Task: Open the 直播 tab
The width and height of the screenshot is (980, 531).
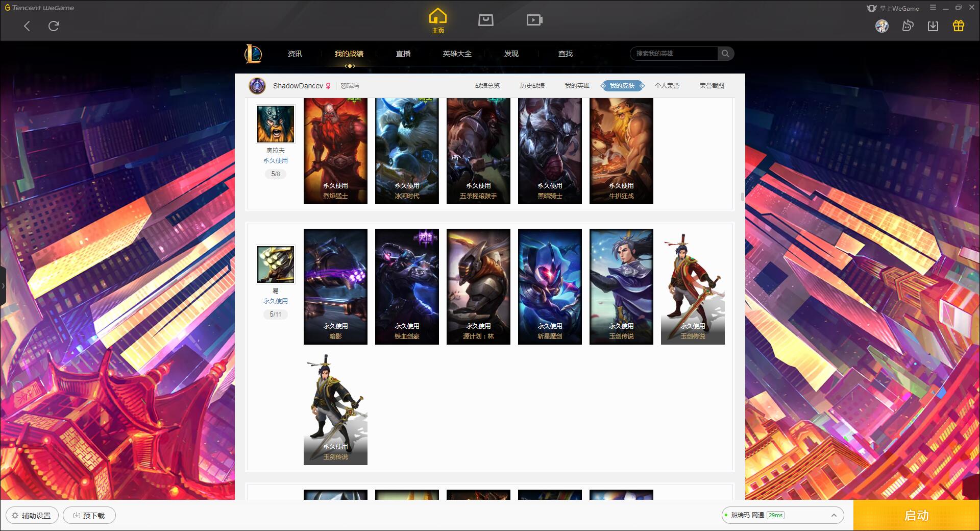Action: pos(403,54)
